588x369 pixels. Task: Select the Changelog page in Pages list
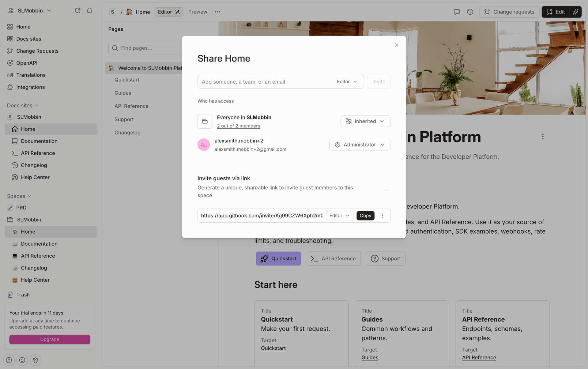pos(127,133)
